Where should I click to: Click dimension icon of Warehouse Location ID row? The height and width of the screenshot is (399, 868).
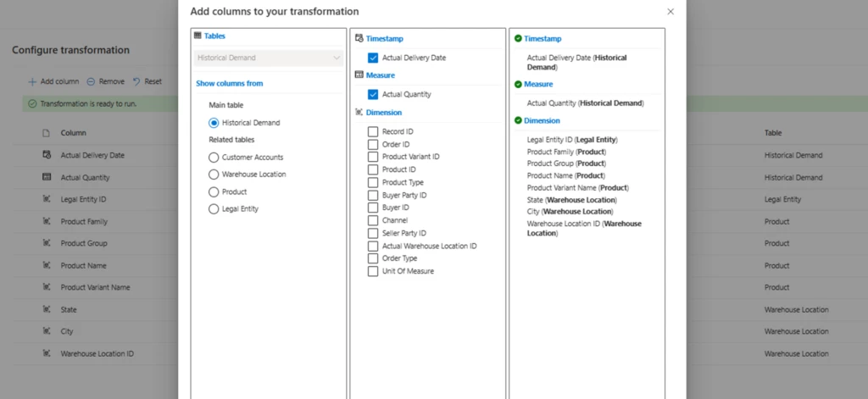[x=47, y=353]
